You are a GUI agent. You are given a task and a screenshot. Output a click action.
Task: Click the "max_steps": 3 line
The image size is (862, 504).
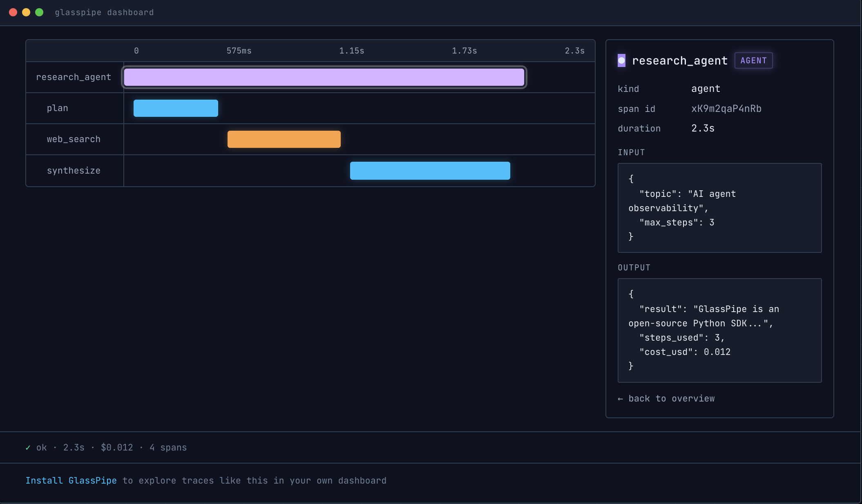(677, 223)
